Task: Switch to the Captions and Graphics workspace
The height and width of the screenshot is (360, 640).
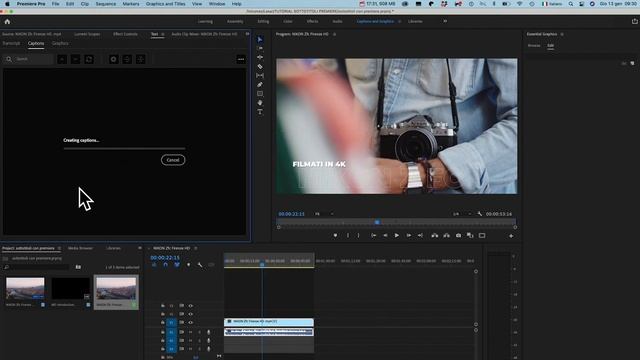Action: (x=375, y=21)
